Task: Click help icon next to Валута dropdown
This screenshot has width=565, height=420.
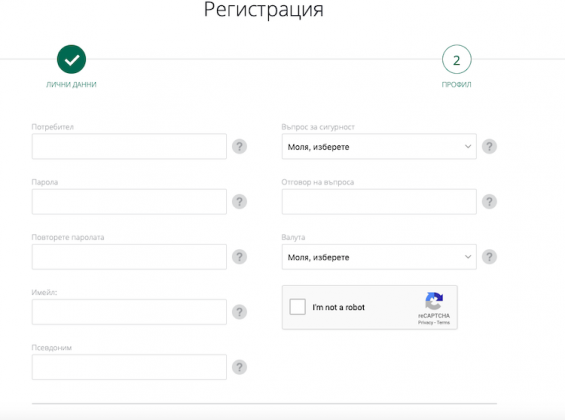Action: 489,257
